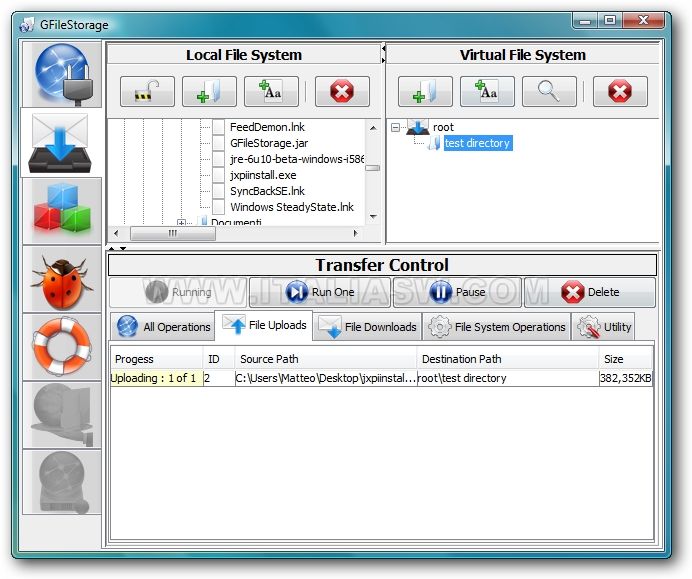Click the padlock button in Local File System
The width and height of the screenshot is (692, 579).
click(x=147, y=91)
